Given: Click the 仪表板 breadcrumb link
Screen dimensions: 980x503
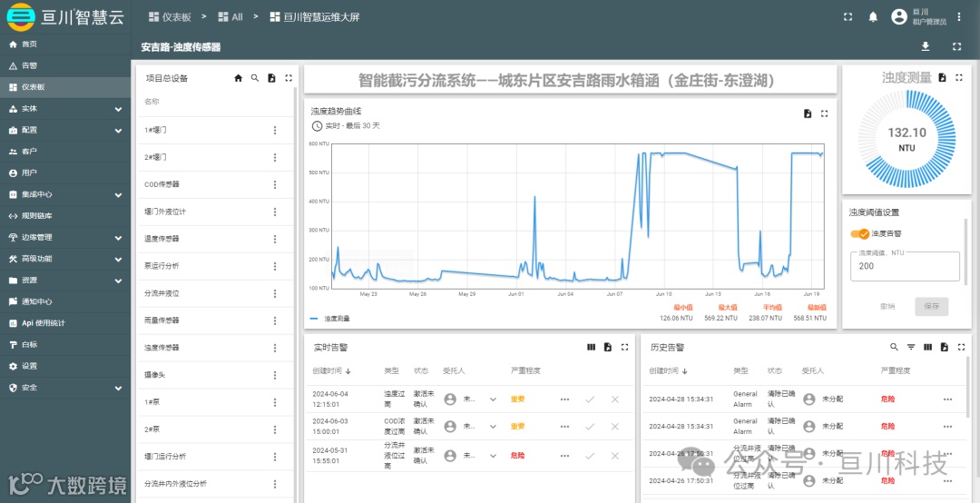Looking at the screenshot, I should [170, 17].
